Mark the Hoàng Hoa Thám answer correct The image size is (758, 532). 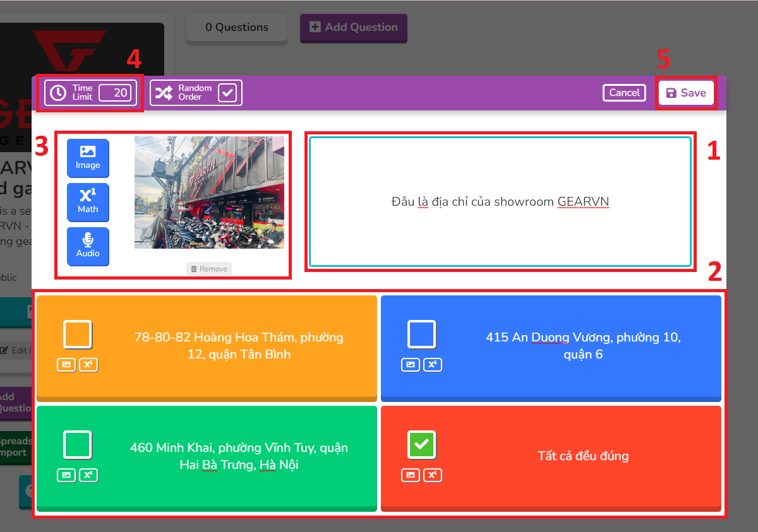point(78,334)
